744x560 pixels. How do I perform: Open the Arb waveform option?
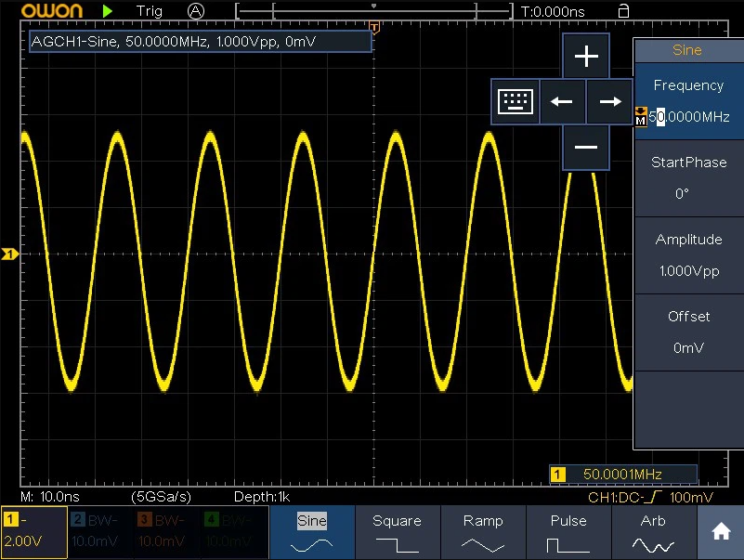pos(653,532)
